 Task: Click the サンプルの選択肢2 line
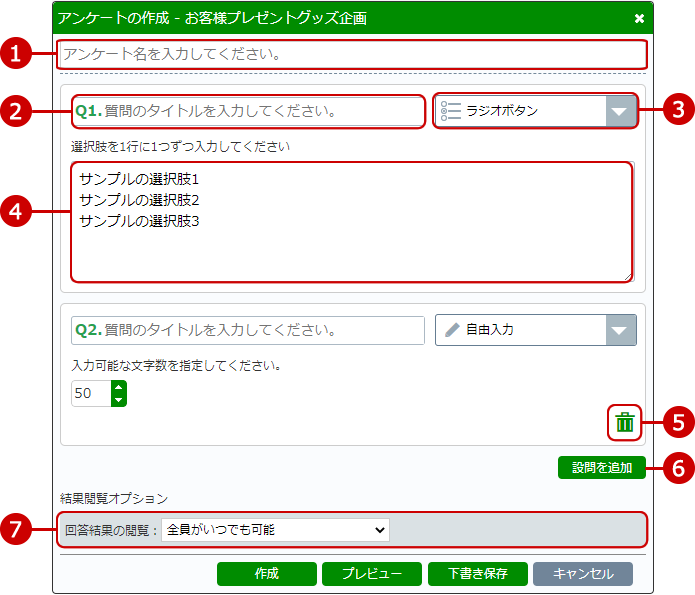pos(139,200)
